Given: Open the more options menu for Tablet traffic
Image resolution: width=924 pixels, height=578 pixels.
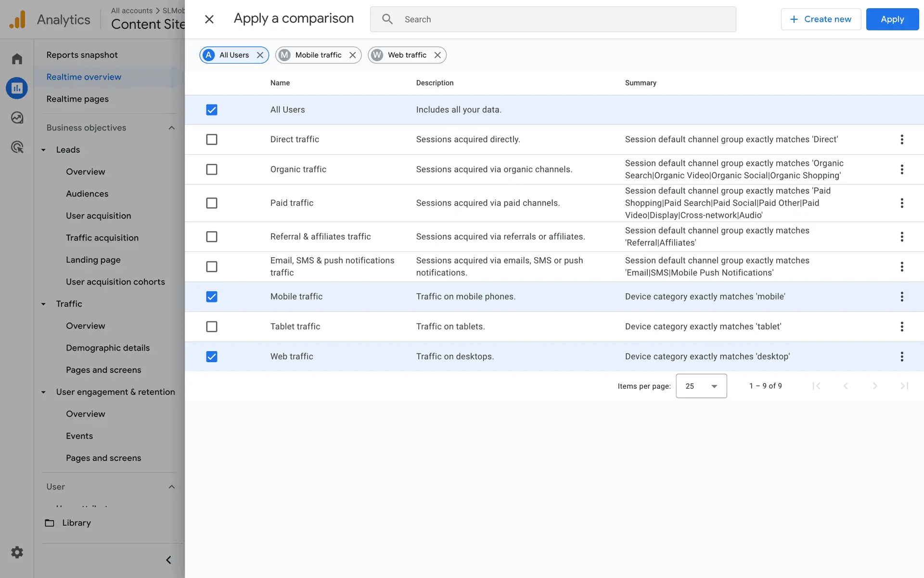Looking at the screenshot, I should coord(902,327).
